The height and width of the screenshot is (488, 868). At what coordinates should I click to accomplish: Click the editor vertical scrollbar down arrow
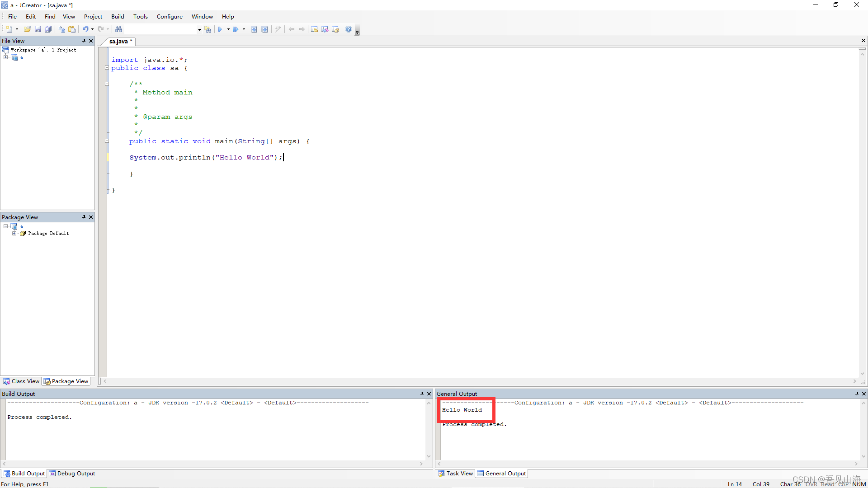pyautogui.click(x=862, y=373)
